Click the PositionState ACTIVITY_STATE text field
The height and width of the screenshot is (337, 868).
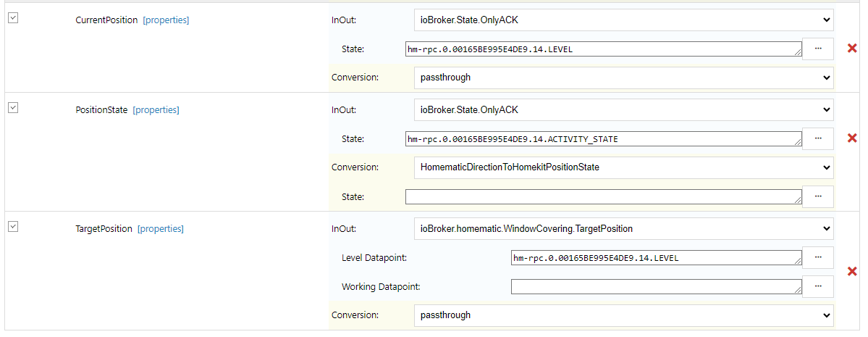coord(603,138)
